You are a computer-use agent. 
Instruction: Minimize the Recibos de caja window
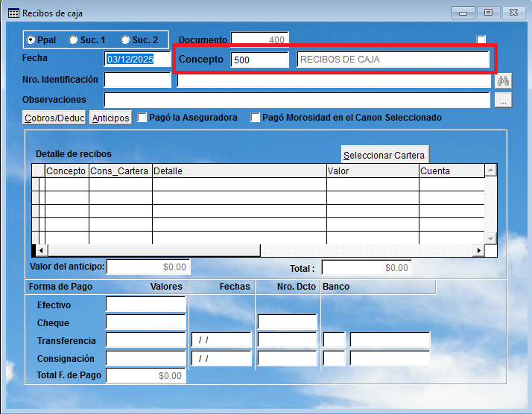pyautogui.click(x=463, y=13)
